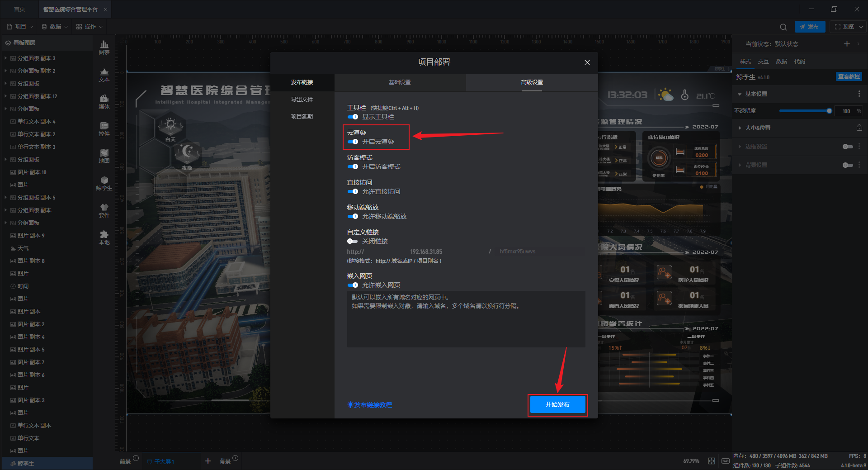Click the 开始发布 button
This screenshot has height=470, width=868.
coord(557,404)
